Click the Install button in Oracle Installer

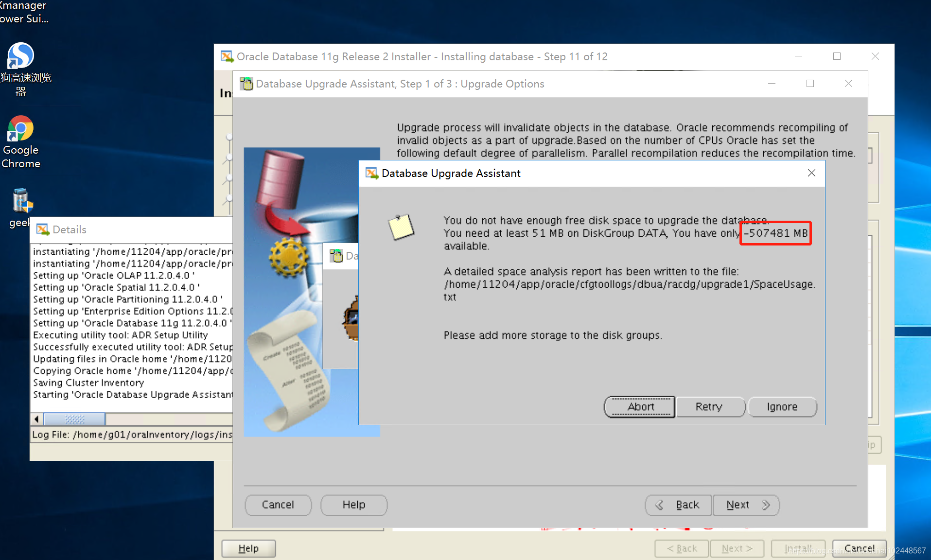(x=798, y=548)
